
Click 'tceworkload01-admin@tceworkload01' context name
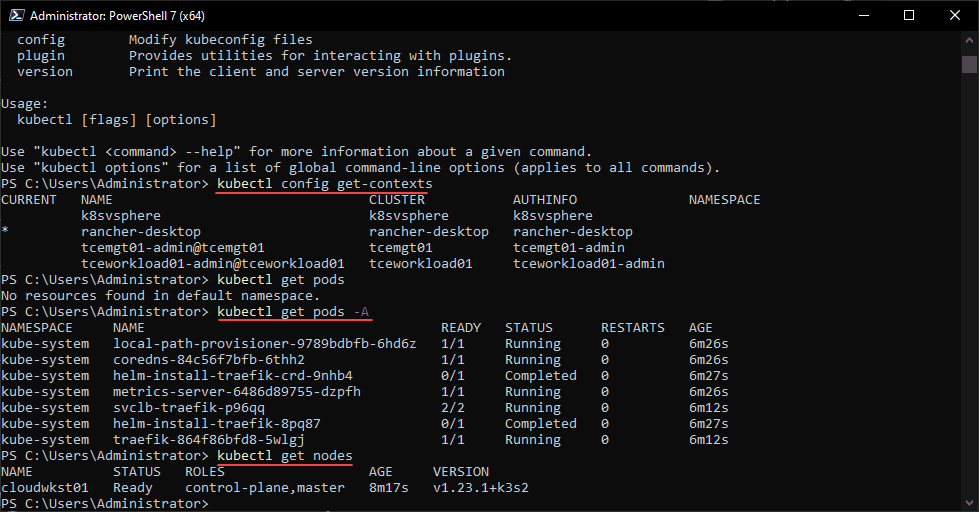pyautogui.click(x=212, y=263)
